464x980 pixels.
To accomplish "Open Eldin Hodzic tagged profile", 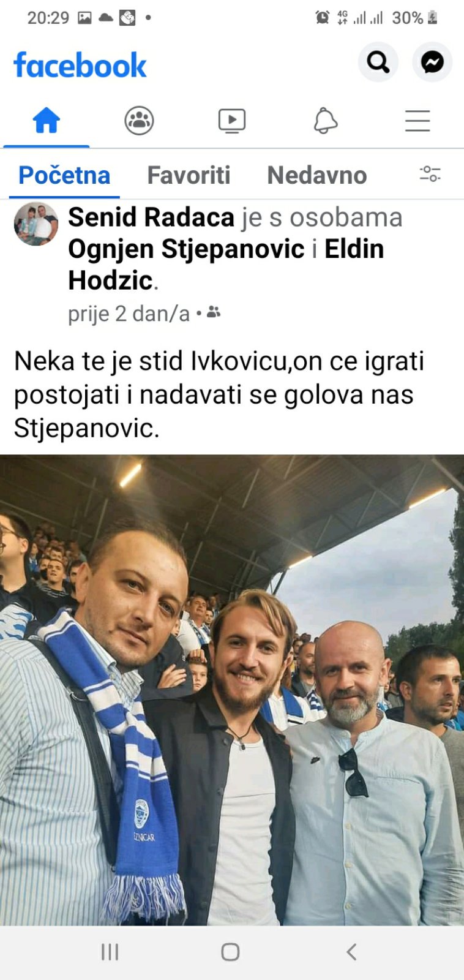I will pos(226,265).
